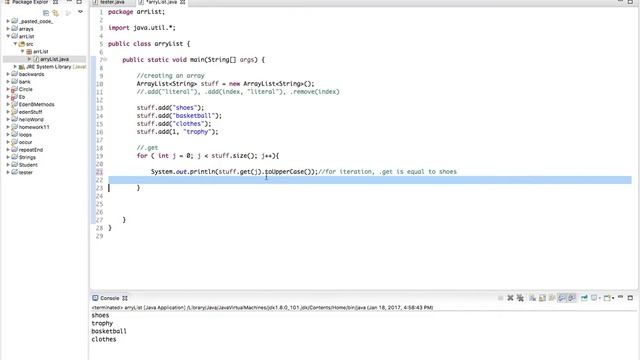Pin the Console view

pyautogui.click(x=584, y=298)
